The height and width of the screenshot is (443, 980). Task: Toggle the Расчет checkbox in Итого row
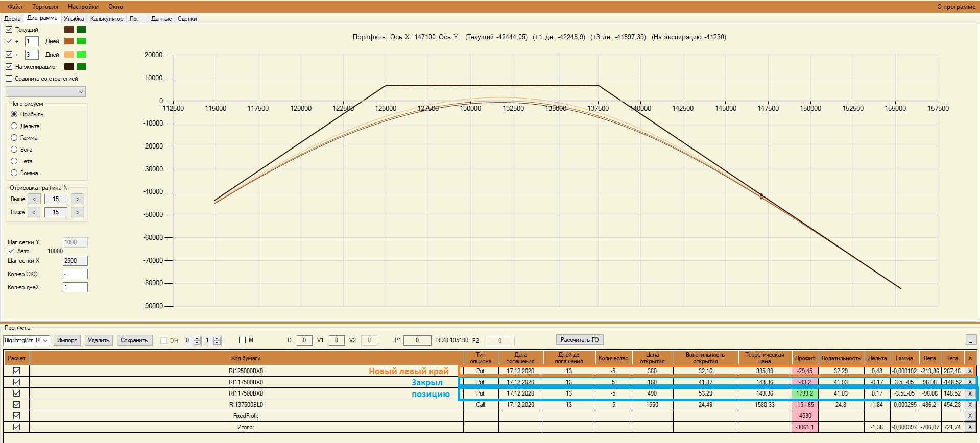[16, 427]
